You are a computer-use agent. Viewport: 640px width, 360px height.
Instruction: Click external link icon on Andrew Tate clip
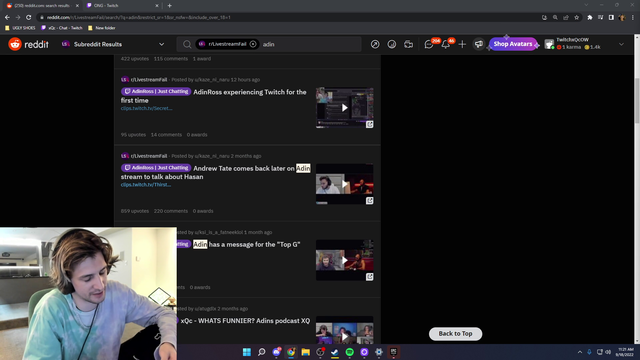pyautogui.click(x=369, y=200)
